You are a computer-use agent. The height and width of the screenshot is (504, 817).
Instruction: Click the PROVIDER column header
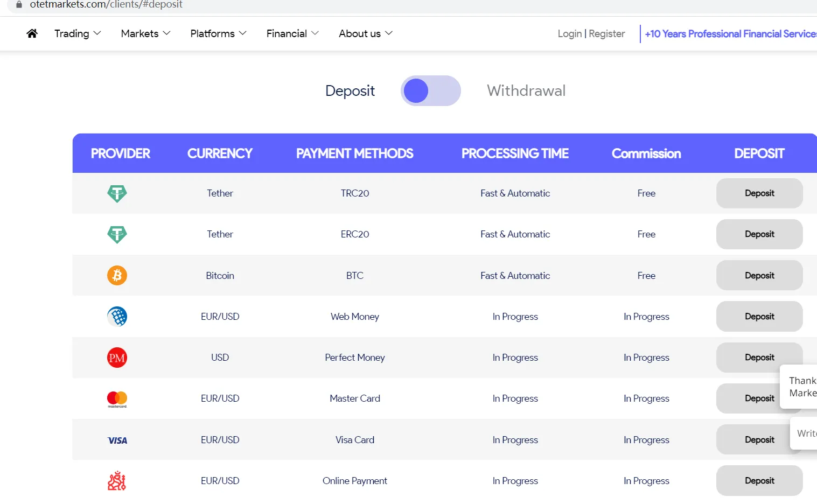[120, 153]
